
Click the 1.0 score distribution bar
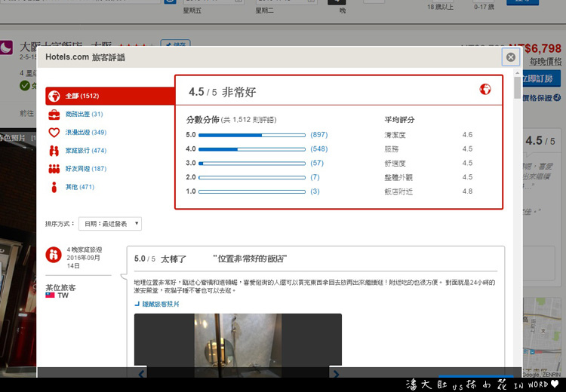[252, 191]
